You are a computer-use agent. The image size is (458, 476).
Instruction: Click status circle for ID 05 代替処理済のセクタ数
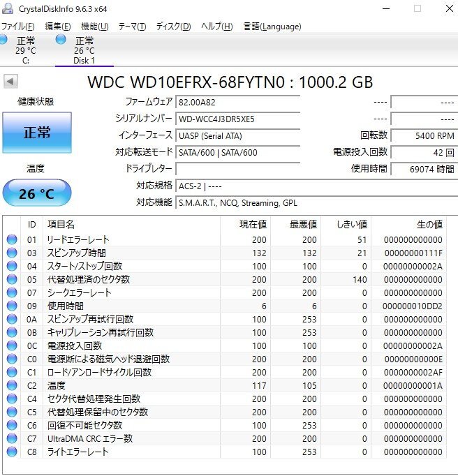[12, 279]
